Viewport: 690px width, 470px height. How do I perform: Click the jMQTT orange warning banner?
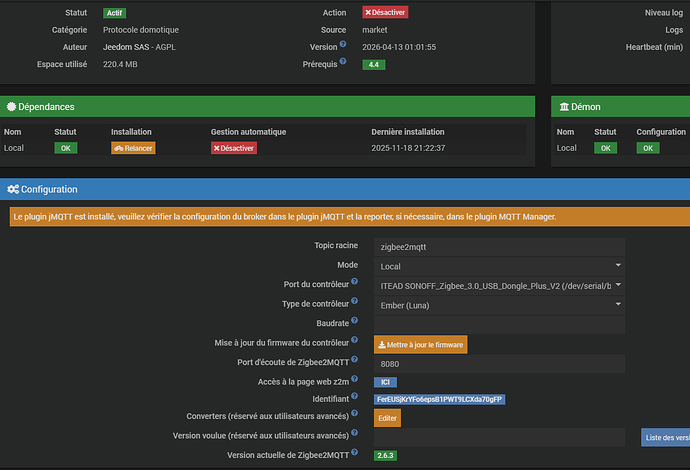point(350,217)
